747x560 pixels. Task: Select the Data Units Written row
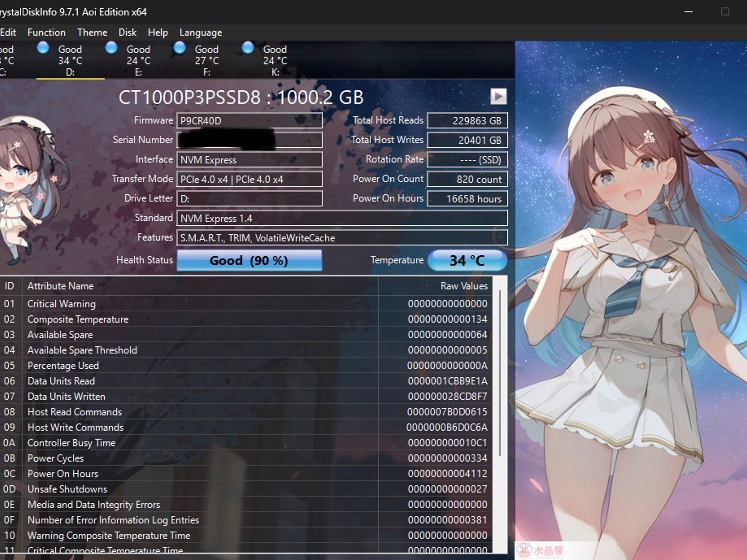[246, 396]
